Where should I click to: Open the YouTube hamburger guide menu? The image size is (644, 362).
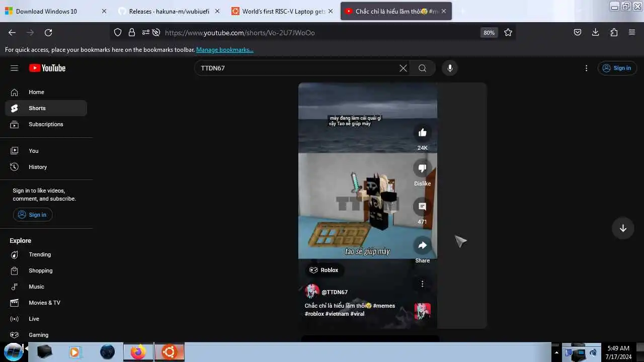[14, 68]
